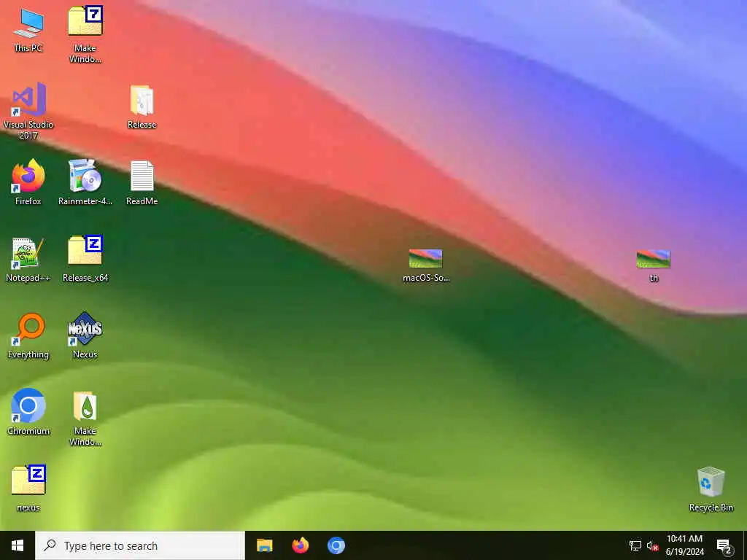This screenshot has width=747, height=560.
Task: Launch Firefox from the taskbar
Action: pyautogui.click(x=300, y=545)
